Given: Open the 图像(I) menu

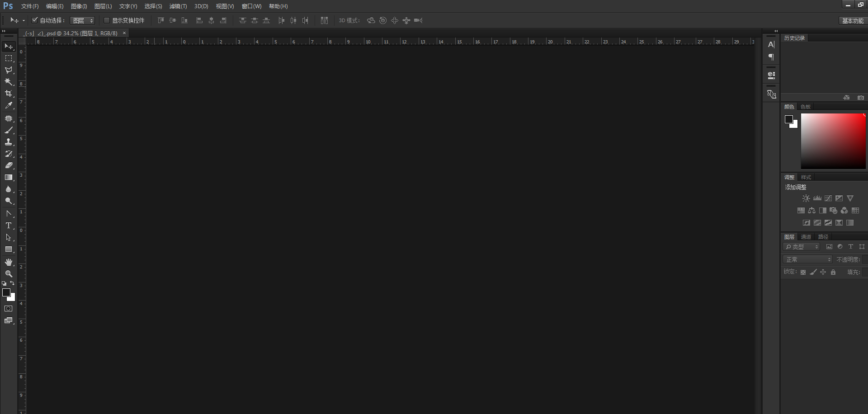Looking at the screenshot, I should click(79, 6).
